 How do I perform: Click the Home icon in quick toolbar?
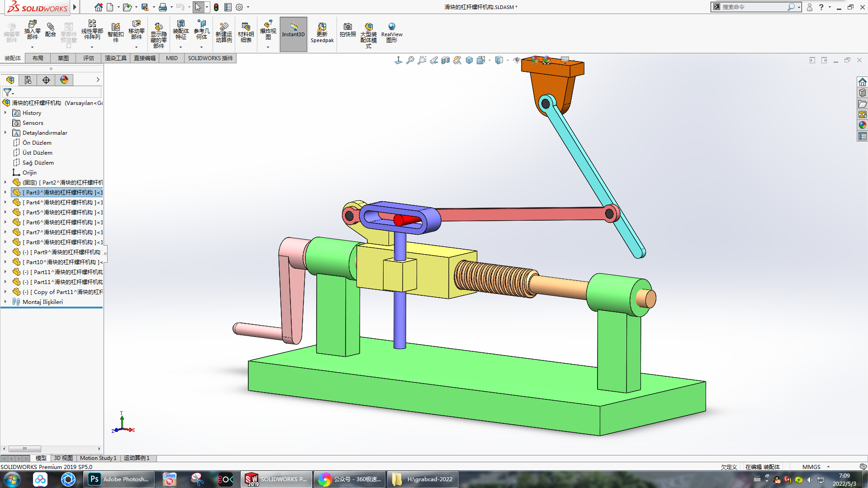98,7
